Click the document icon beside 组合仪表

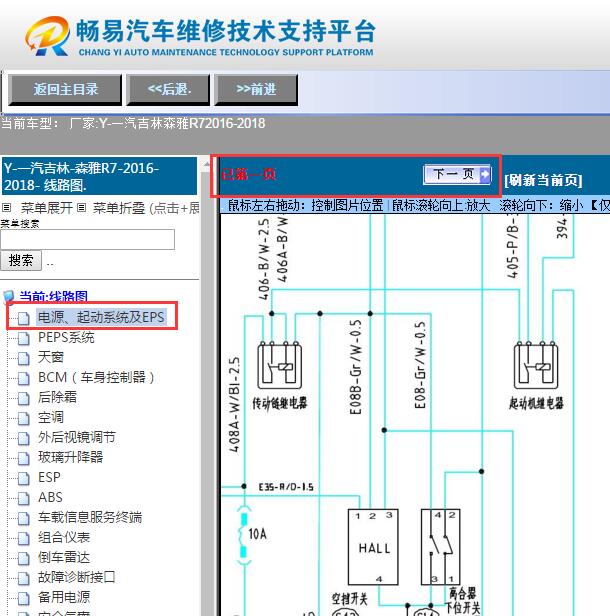24,539
